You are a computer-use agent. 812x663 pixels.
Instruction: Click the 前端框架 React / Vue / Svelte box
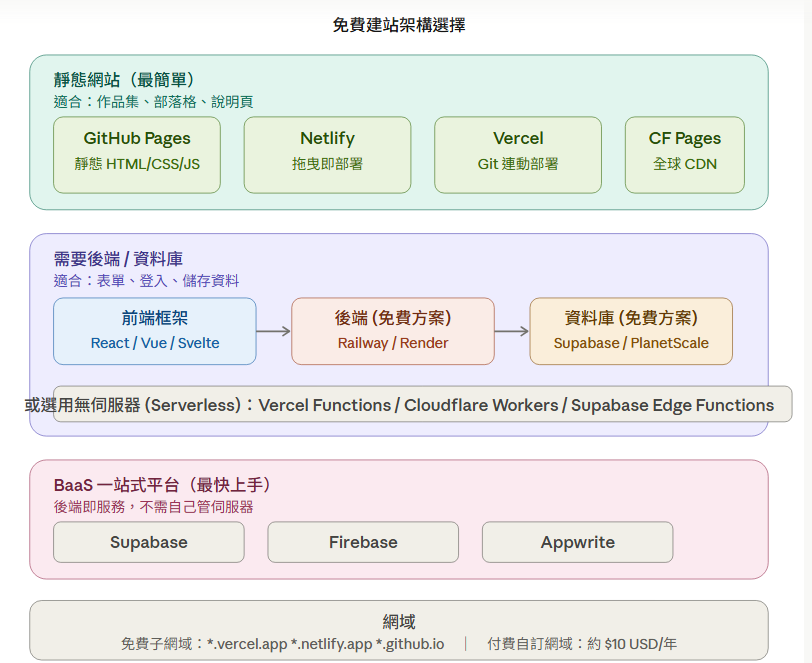pyautogui.click(x=155, y=331)
